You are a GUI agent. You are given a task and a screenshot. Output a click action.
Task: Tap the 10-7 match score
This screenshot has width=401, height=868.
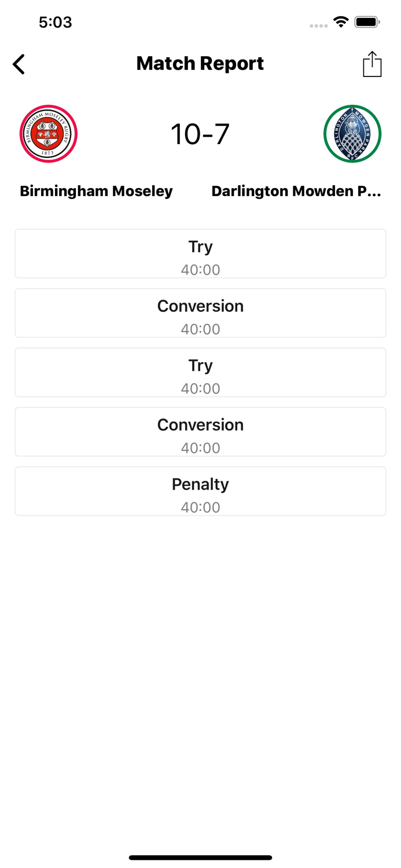tap(200, 133)
